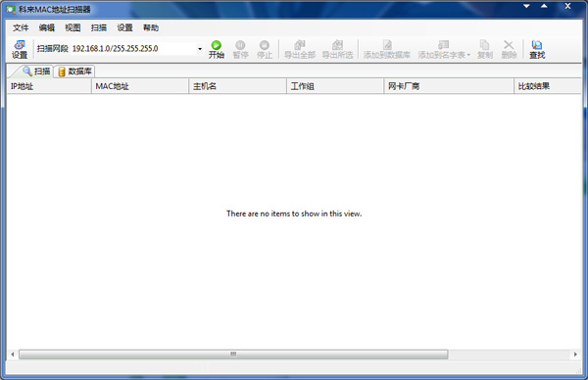This screenshot has height=380, width=588.
Task: Click the title bar up-arrow button
Action: pos(544,6)
